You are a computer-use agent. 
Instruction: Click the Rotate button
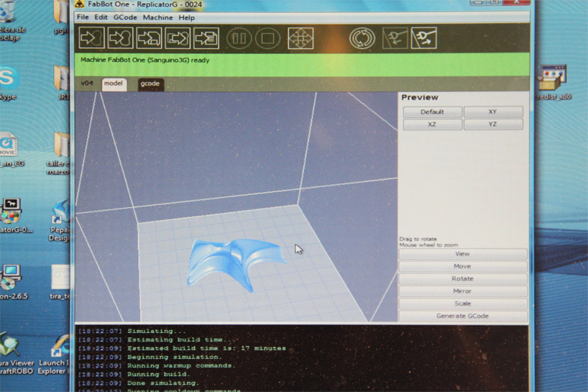(x=462, y=279)
